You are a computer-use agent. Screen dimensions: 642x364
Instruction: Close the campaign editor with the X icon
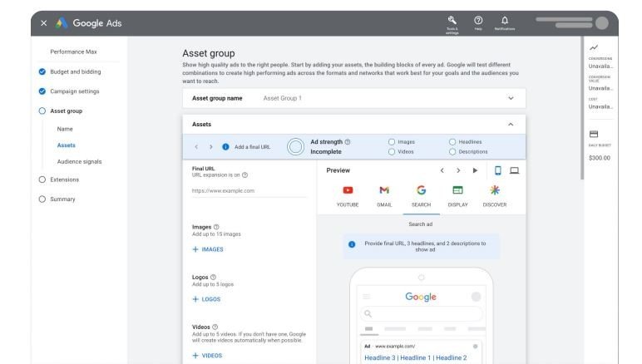(44, 23)
